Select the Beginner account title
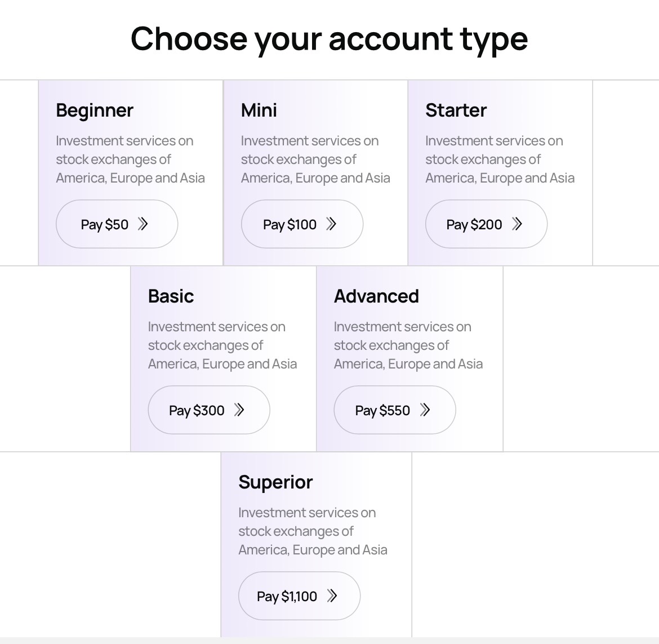Image resolution: width=659 pixels, height=644 pixels. click(95, 110)
